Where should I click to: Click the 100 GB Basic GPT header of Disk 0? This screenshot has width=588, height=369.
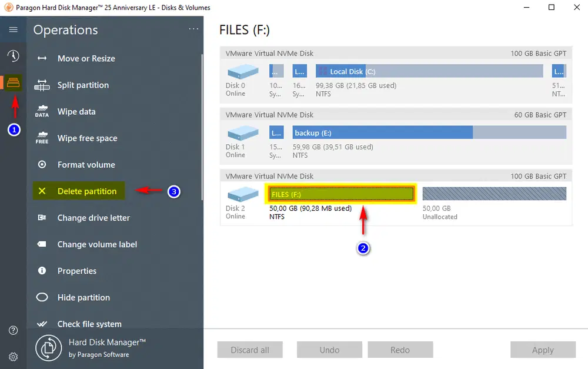(396, 54)
